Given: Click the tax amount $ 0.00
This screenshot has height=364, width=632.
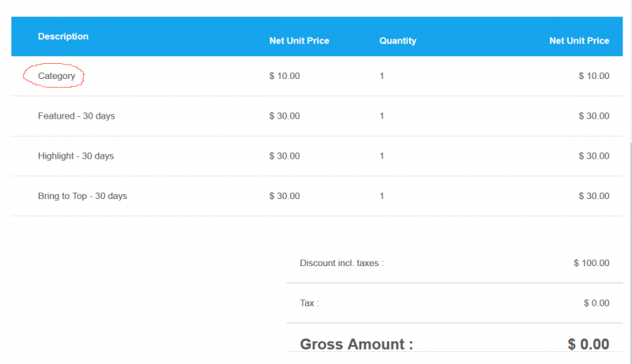Looking at the screenshot, I should point(597,302).
